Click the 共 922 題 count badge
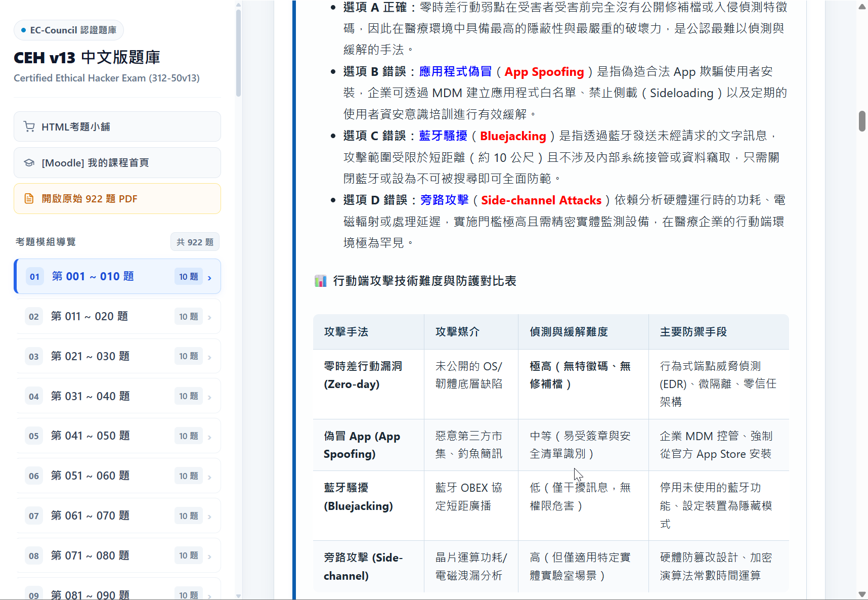868x600 pixels. 195,242
